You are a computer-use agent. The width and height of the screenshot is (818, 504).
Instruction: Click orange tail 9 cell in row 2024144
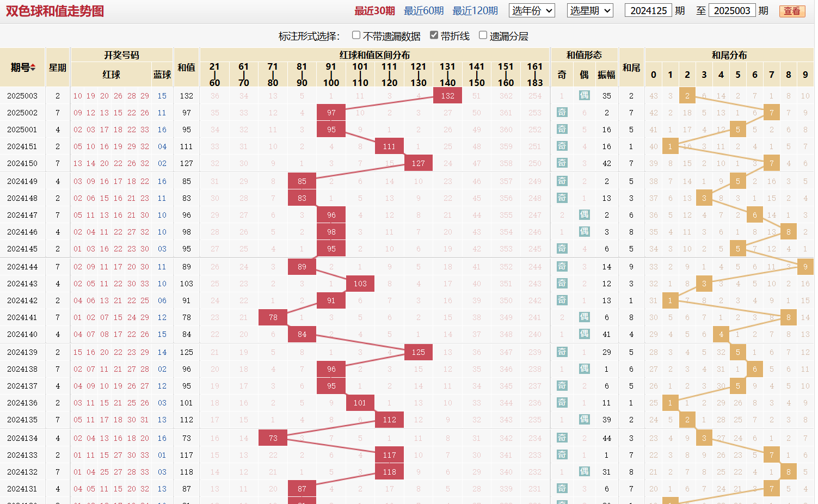tap(805, 267)
